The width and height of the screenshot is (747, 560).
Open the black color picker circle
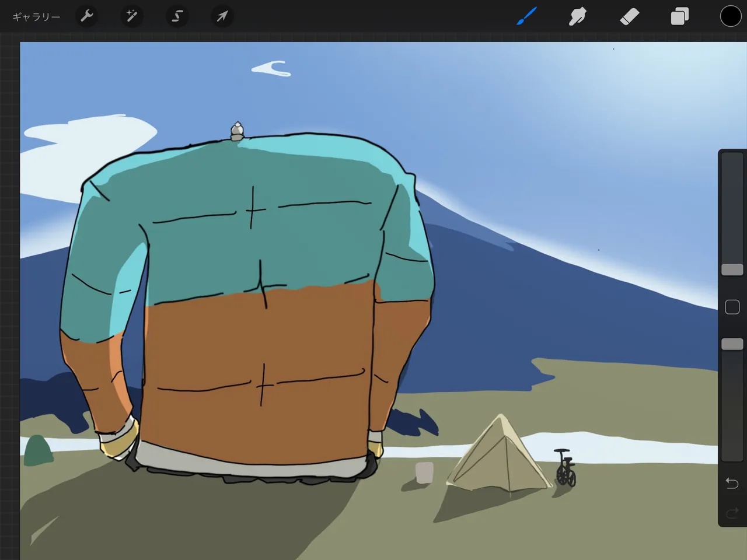click(730, 16)
